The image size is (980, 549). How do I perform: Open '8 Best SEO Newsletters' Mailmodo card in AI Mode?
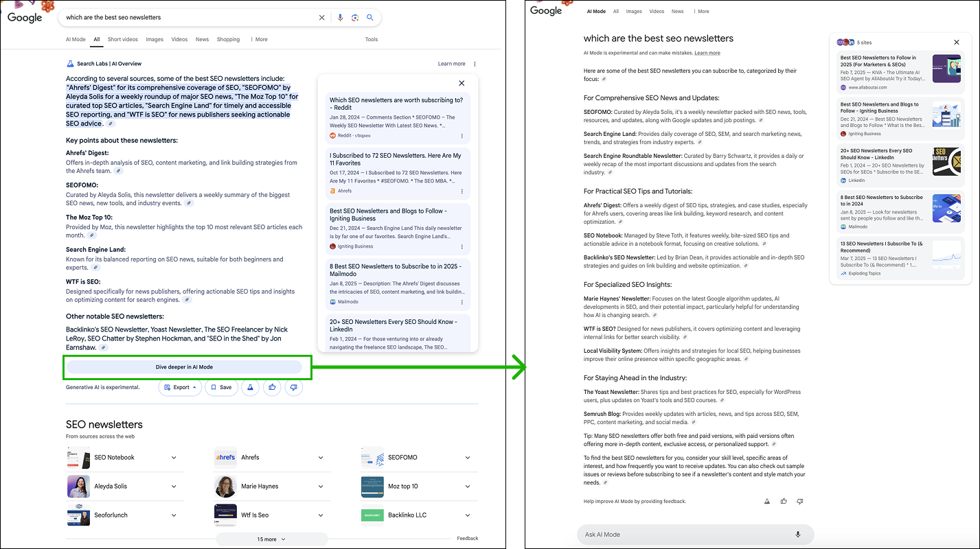(x=900, y=212)
